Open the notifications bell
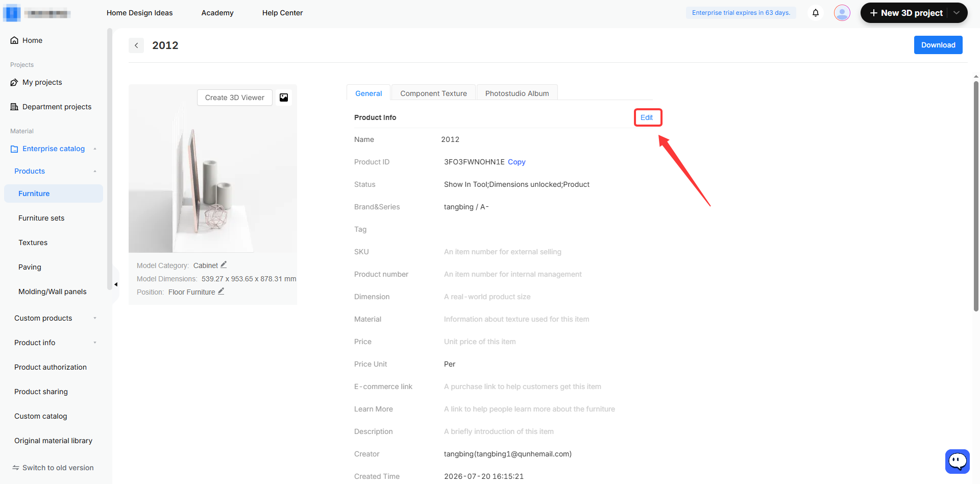Viewport: 980px width, 484px height. click(816, 13)
